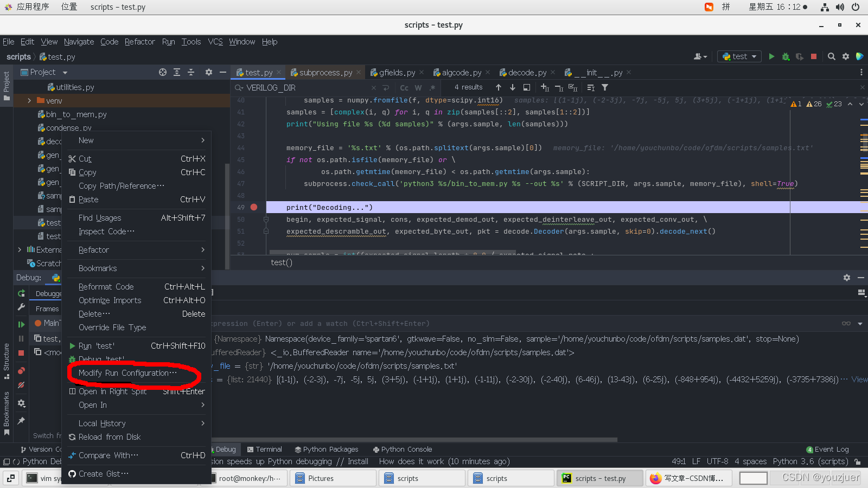Start debugging with the bug icon
The width and height of the screenshot is (868, 488).
pyautogui.click(x=786, y=56)
